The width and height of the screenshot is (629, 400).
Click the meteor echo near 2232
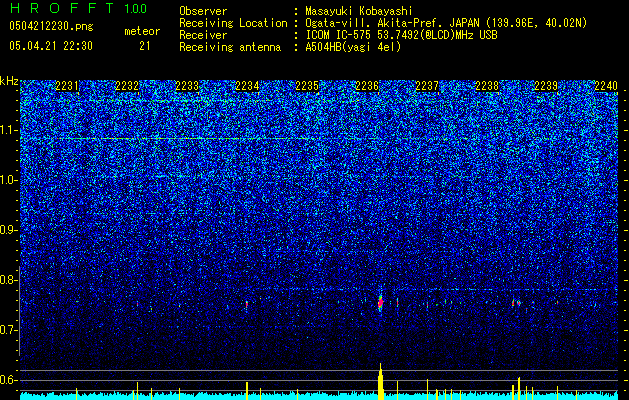(138, 304)
